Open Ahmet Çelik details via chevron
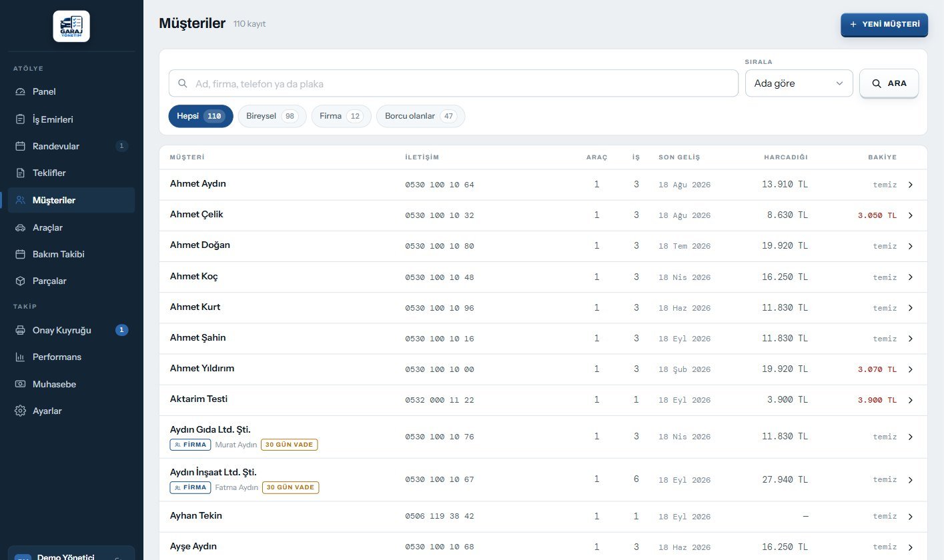Screen dimensions: 944x560 click(x=911, y=215)
